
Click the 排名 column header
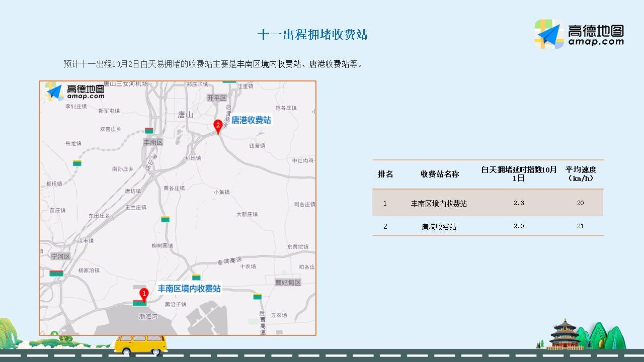[385, 174]
